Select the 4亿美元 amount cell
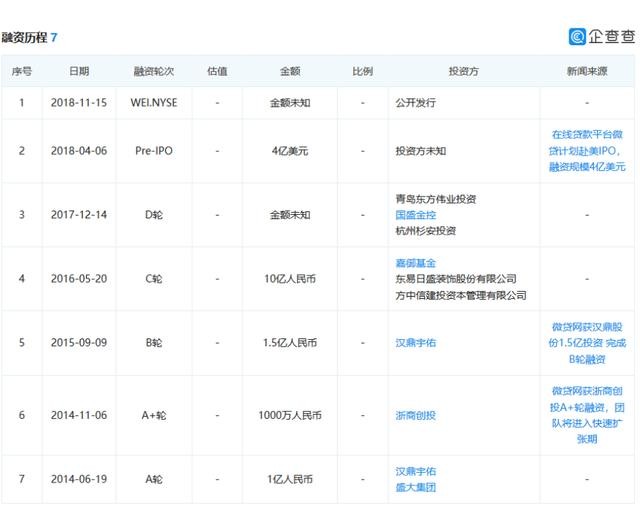 tap(290, 151)
